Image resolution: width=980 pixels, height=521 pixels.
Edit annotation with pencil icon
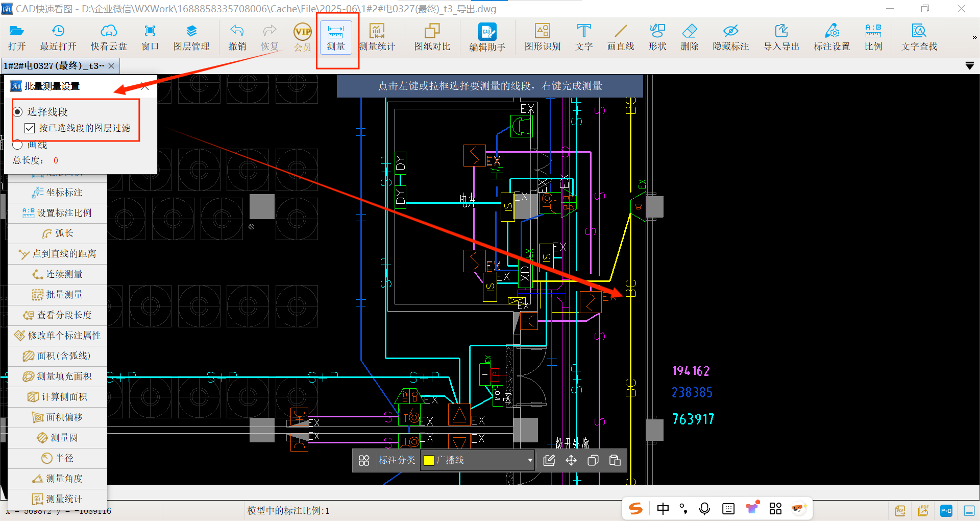coord(549,461)
